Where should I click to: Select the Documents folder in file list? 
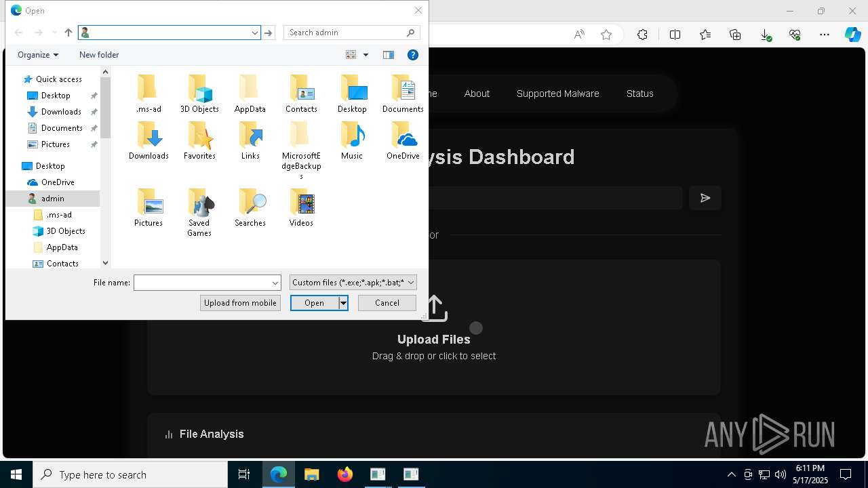tap(403, 94)
